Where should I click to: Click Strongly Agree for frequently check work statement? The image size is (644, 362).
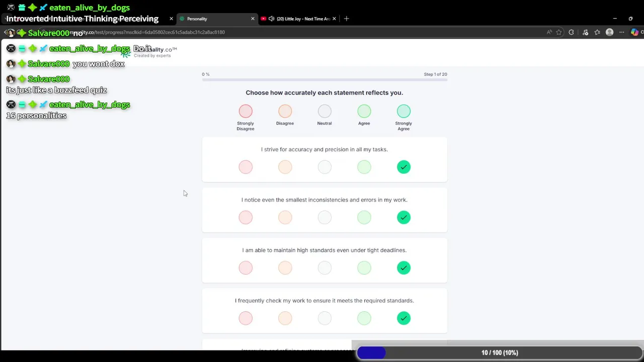pos(404,318)
